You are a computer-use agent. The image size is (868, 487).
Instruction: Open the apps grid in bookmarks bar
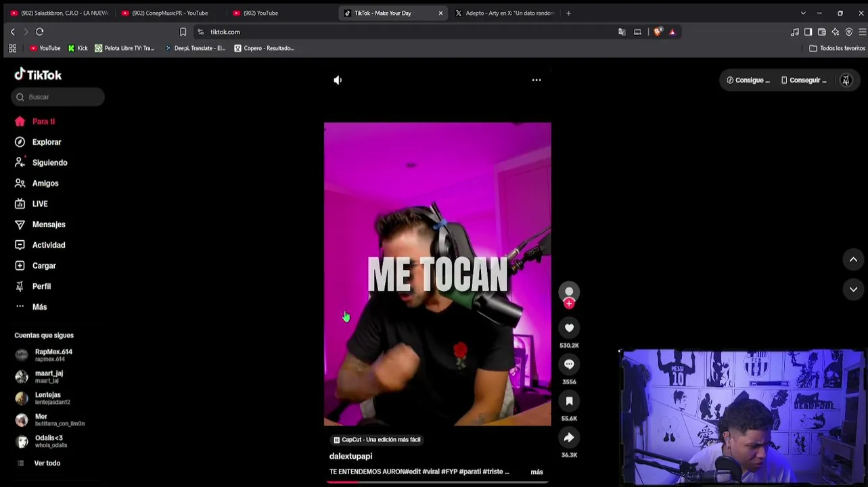12,48
